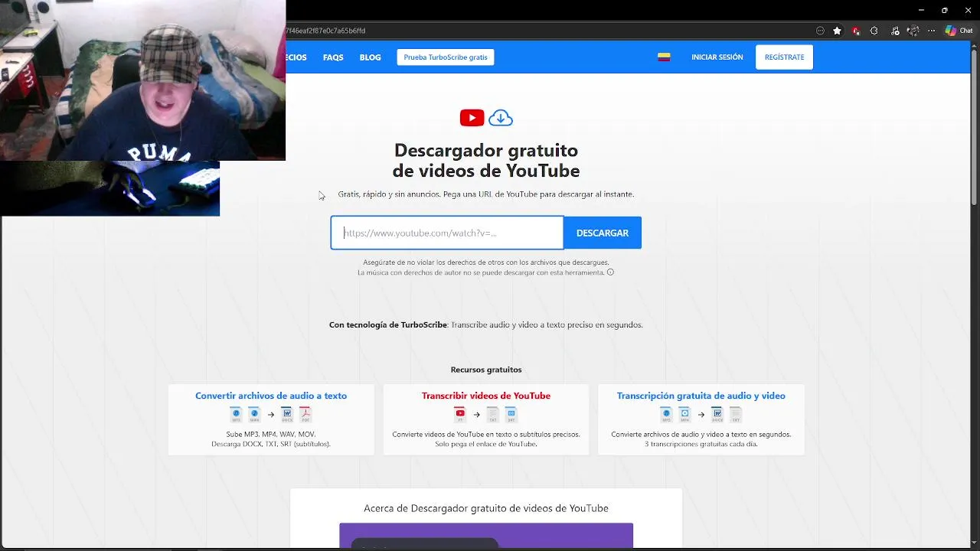Click the cloud download icon
The height and width of the screenshot is (551, 980).
click(x=501, y=118)
